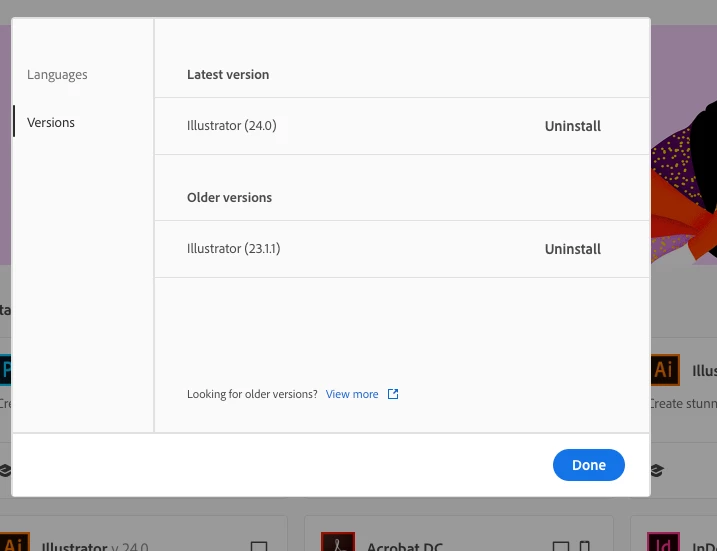The image size is (717, 551).
Task: Click the Illustrator Ai icon in right background card
Action: [665, 369]
